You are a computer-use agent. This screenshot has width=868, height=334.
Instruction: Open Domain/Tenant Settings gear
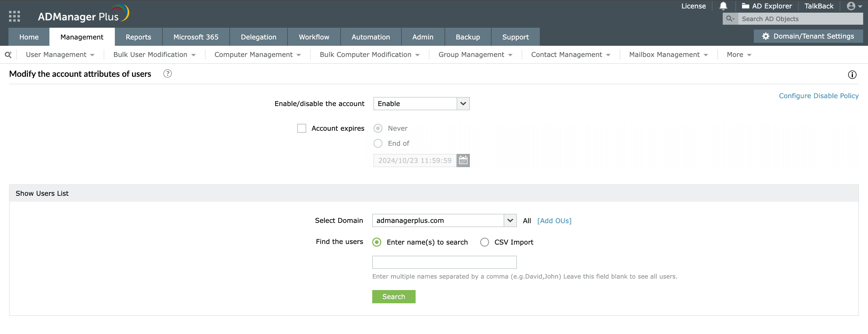(x=766, y=36)
